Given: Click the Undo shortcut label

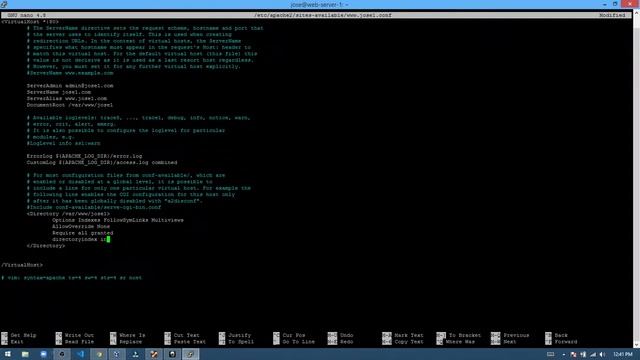Looking at the screenshot, I should pyautogui.click(x=347, y=335).
